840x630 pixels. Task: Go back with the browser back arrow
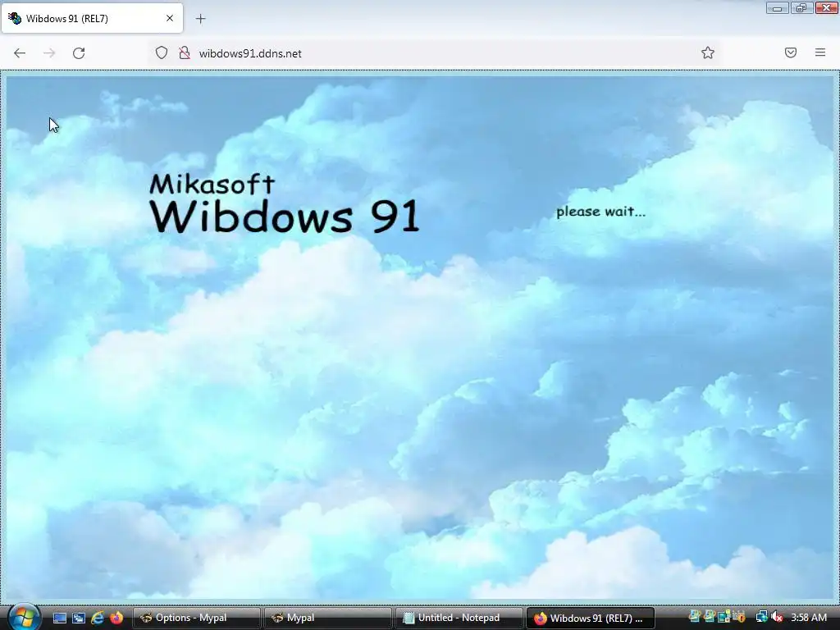20,53
